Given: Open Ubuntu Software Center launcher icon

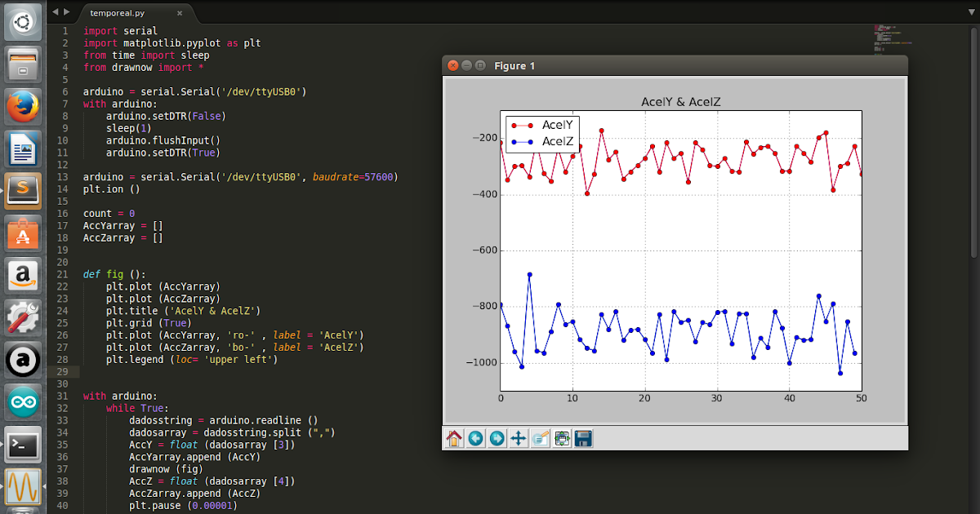Looking at the screenshot, I should [23, 233].
